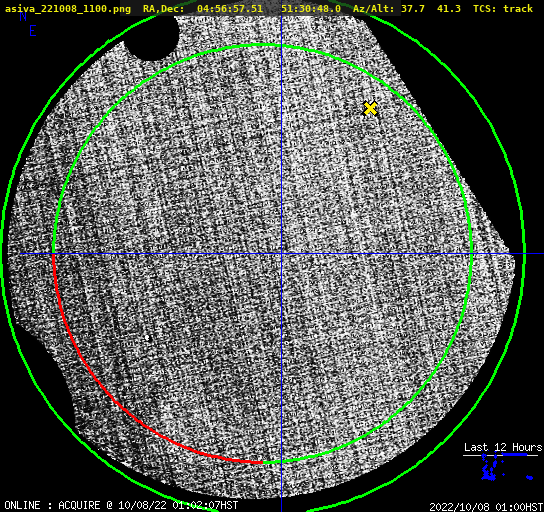Click the Last 12 Hours label
The width and height of the screenshot is (544, 512).
503,447
